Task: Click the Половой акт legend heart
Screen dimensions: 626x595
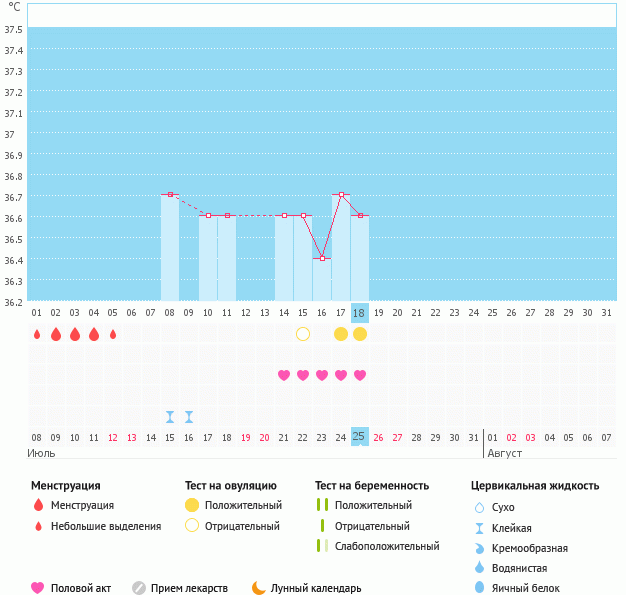Action: (39, 588)
